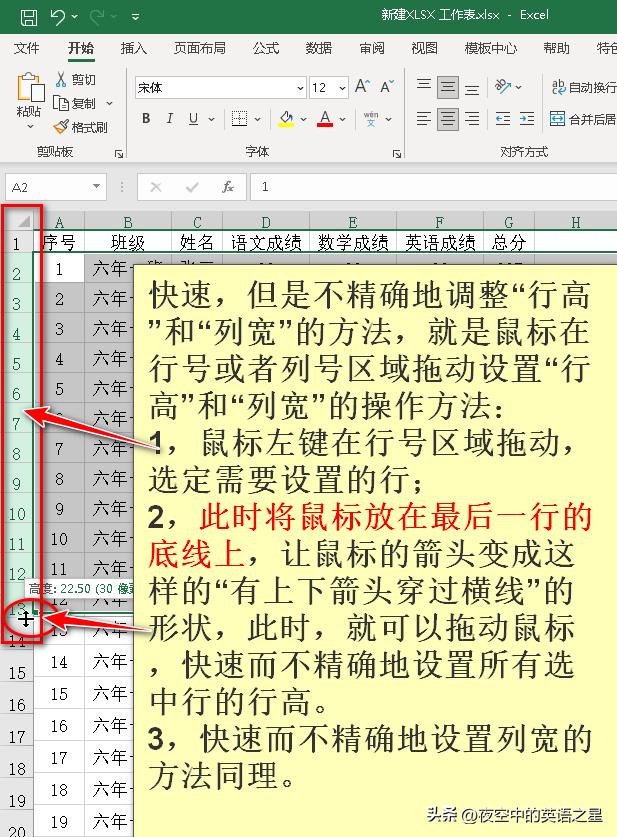The height and width of the screenshot is (837, 617).
Task: Undo the last action
Action: point(58,17)
